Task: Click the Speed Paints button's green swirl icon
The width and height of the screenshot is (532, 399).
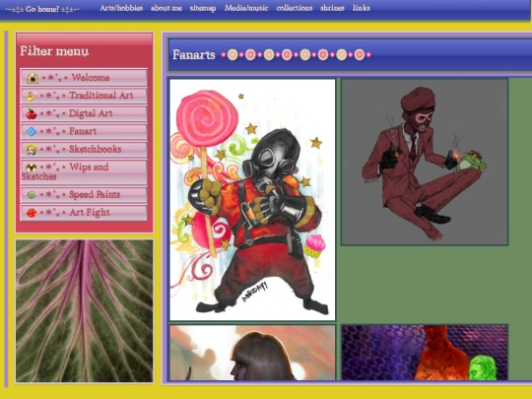Action: [x=32, y=195]
